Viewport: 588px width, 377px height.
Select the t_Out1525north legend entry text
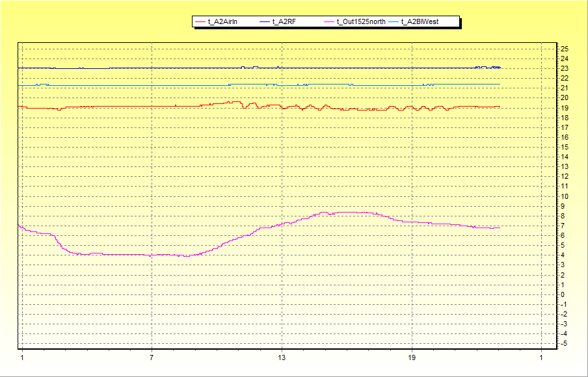click(x=361, y=22)
